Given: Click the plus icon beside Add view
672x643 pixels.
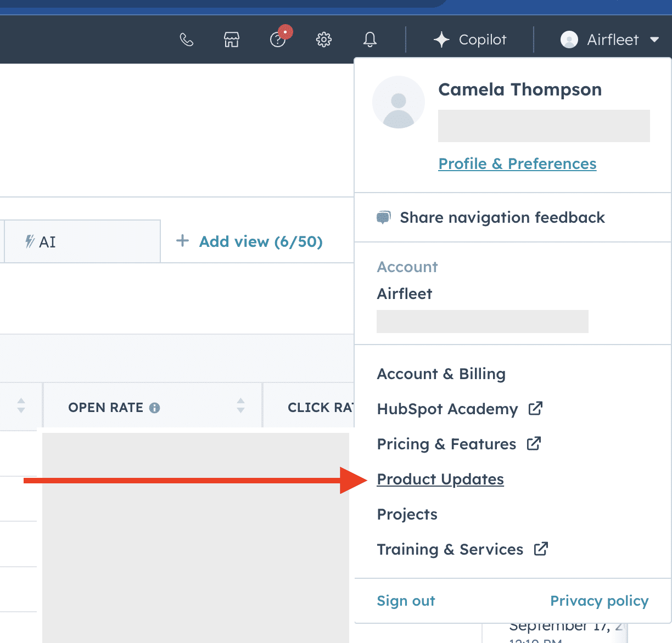Looking at the screenshot, I should [x=182, y=241].
